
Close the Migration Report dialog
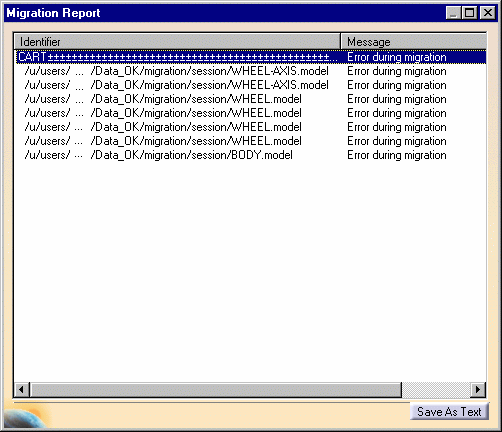point(488,13)
